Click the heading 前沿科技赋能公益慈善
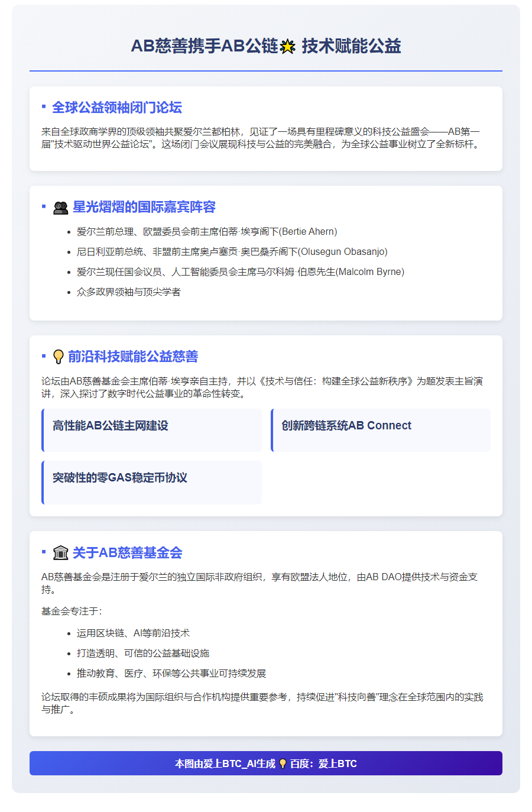 point(133,357)
